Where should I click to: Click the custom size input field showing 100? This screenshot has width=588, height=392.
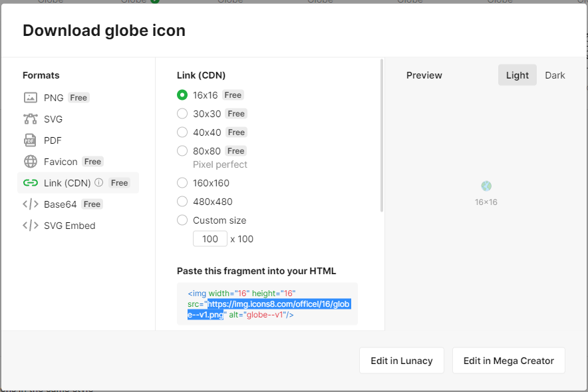(x=210, y=239)
